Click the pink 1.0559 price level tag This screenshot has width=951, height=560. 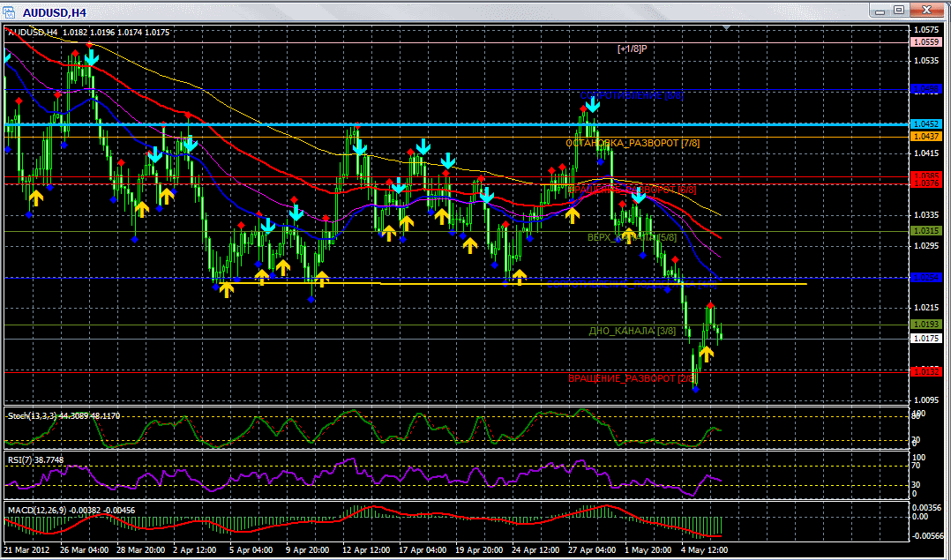[925, 41]
